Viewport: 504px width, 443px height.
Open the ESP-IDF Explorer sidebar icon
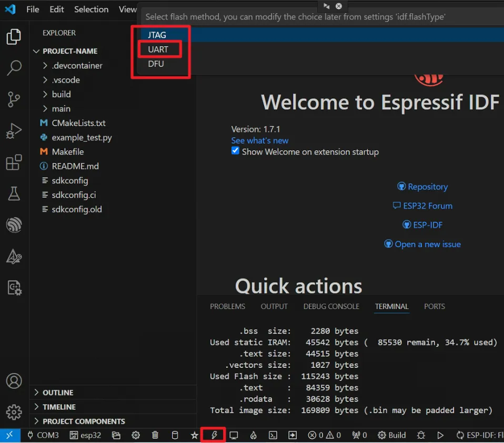(x=14, y=225)
